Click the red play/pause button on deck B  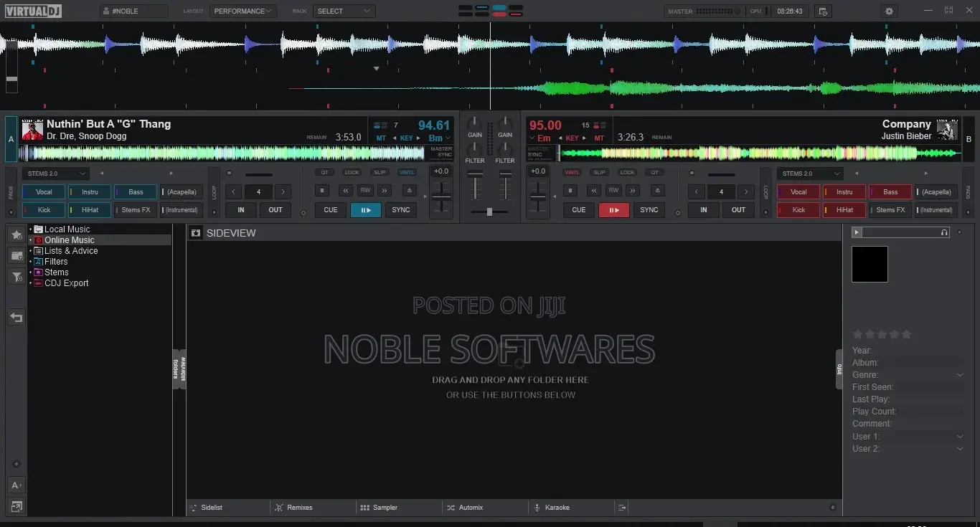tap(614, 210)
